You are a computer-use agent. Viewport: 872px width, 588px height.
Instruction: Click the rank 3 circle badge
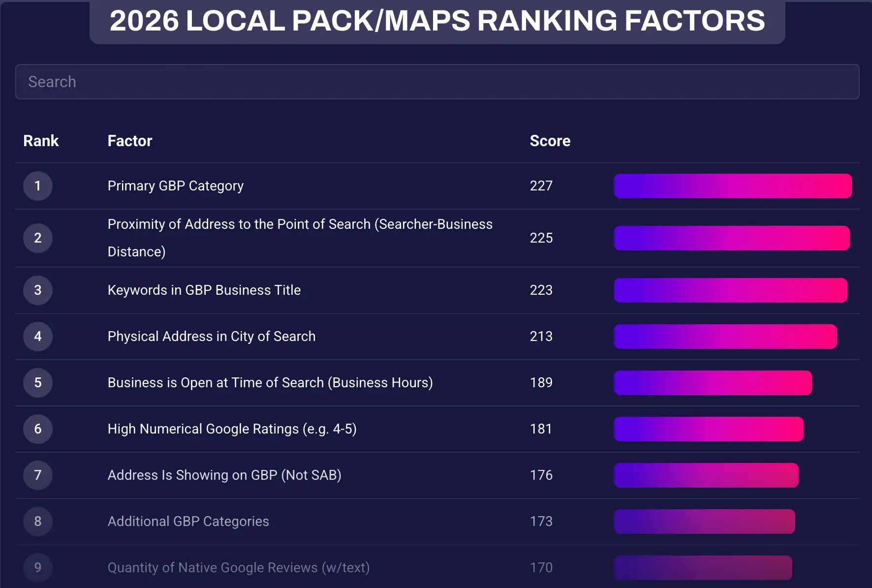[38, 290]
